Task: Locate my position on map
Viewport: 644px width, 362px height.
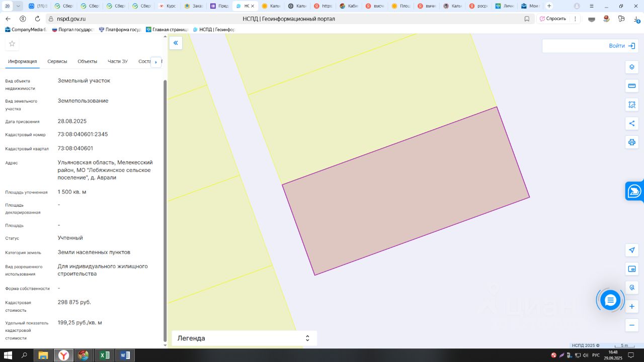Action: click(x=632, y=250)
